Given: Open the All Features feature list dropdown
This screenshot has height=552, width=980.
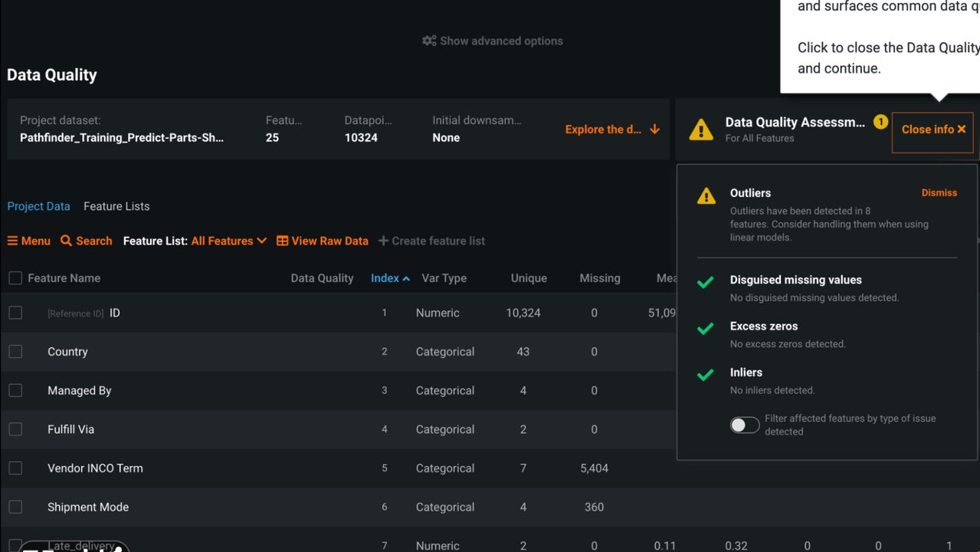Looking at the screenshot, I should (x=228, y=241).
